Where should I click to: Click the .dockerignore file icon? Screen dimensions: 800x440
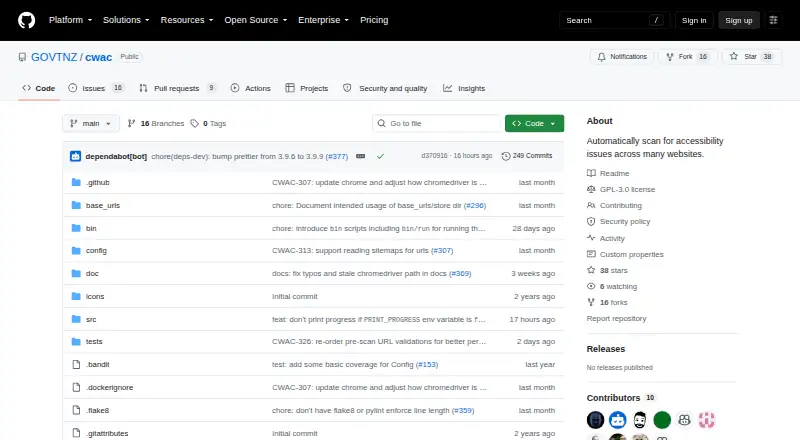click(x=76, y=387)
